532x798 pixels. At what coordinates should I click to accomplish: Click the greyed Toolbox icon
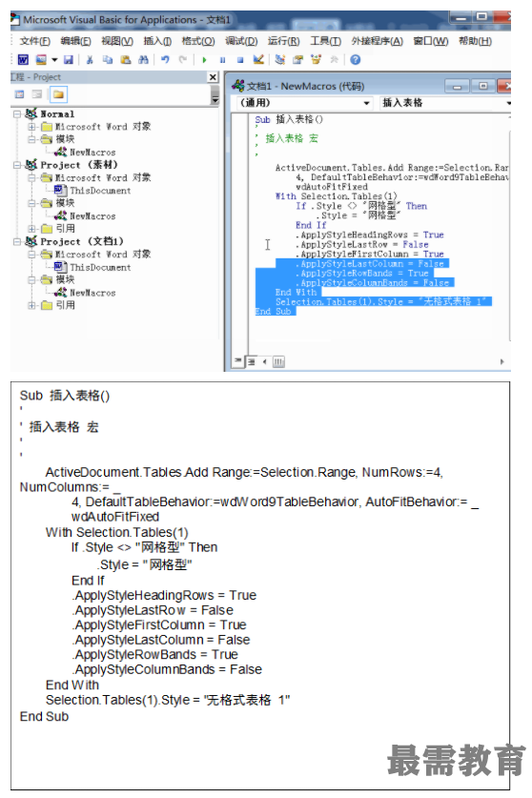click(334, 59)
